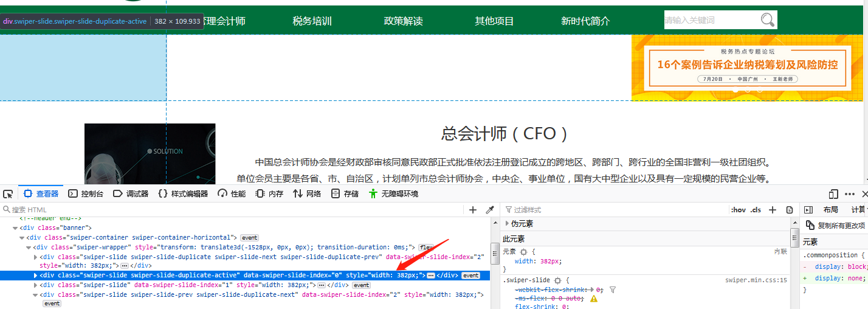Highlight elements matching .swiper-slide selector

click(x=557, y=280)
